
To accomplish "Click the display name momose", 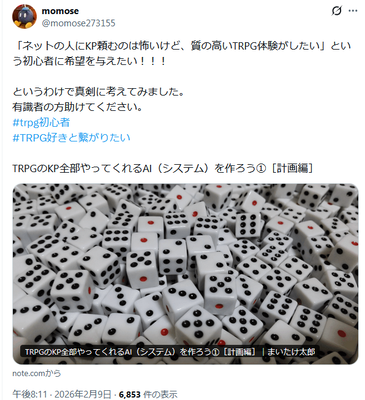I will [60, 11].
